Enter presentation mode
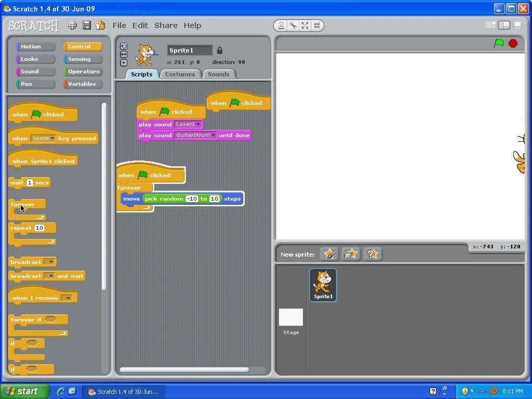532x399 pixels. (518, 25)
